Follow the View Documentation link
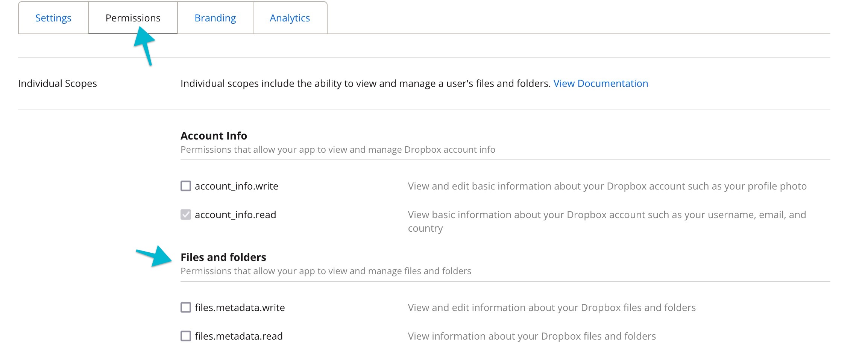Image resolution: width=868 pixels, height=349 pixels. pyautogui.click(x=601, y=83)
